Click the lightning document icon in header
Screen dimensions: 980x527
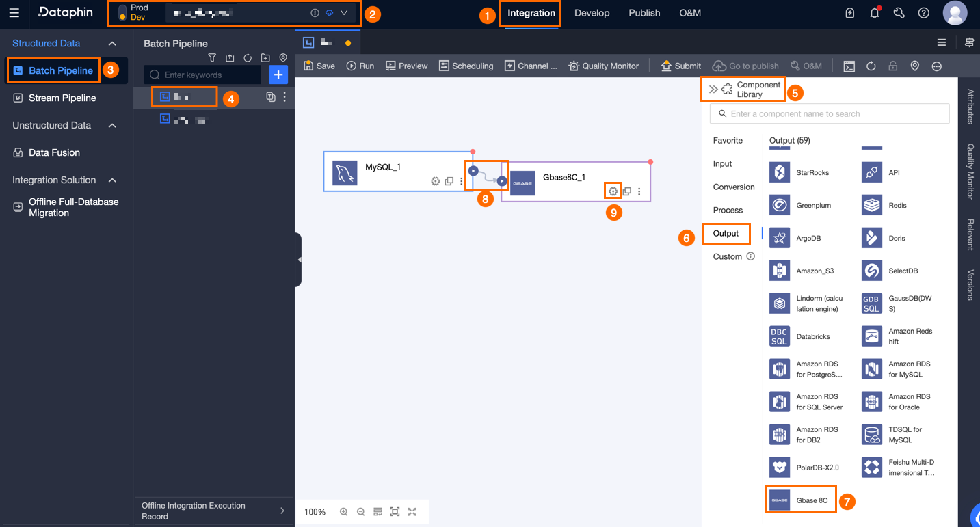(850, 13)
